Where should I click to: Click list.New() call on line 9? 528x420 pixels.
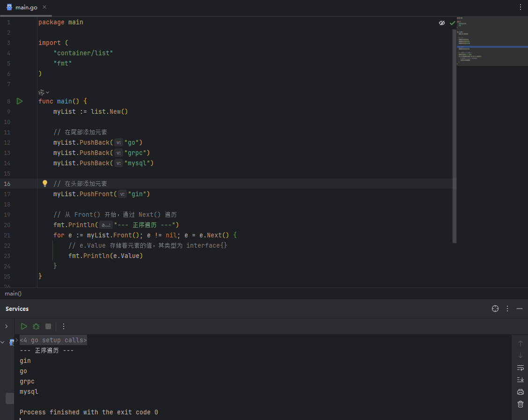pos(109,111)
